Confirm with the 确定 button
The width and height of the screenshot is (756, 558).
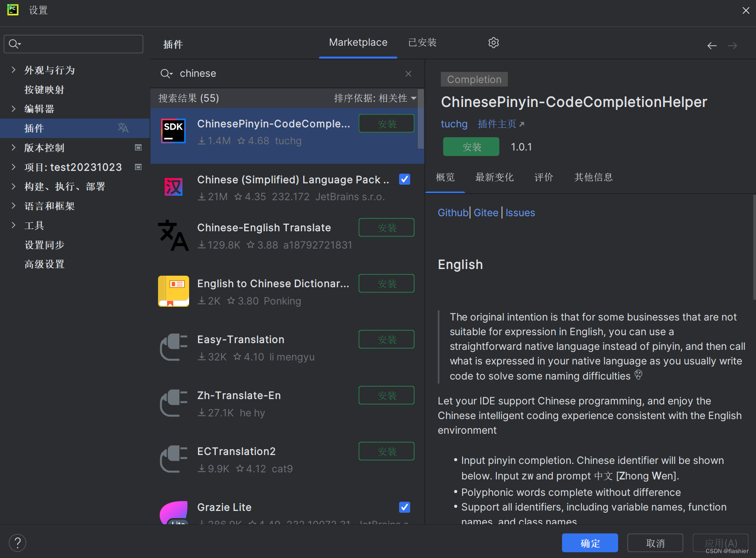590,543
